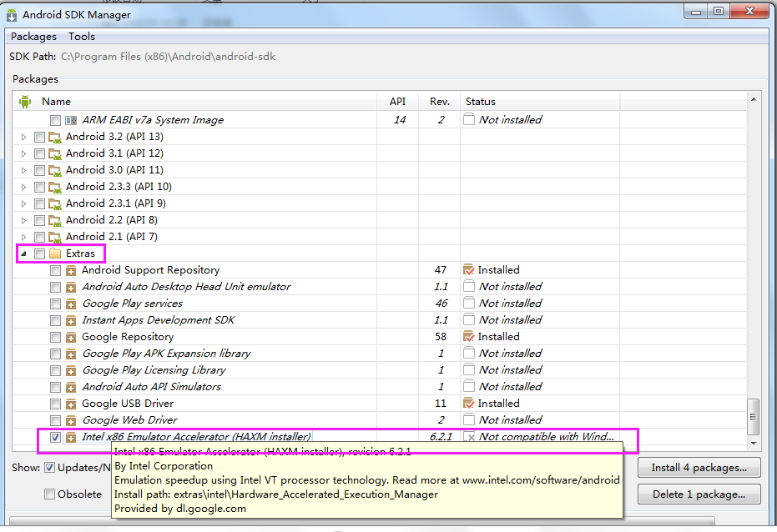Expand the Android 3.0 (API 11) node

tap(23, 171)
